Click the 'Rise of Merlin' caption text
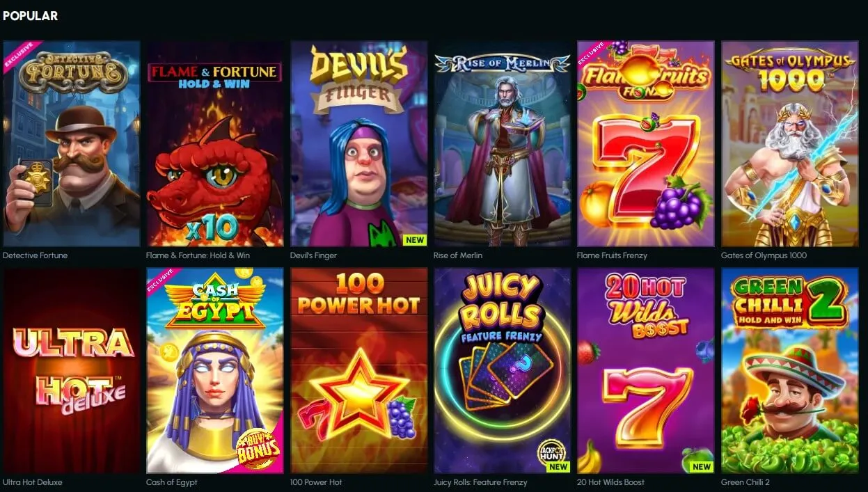This screenshot has width=868, height=492. click(458, 255)
